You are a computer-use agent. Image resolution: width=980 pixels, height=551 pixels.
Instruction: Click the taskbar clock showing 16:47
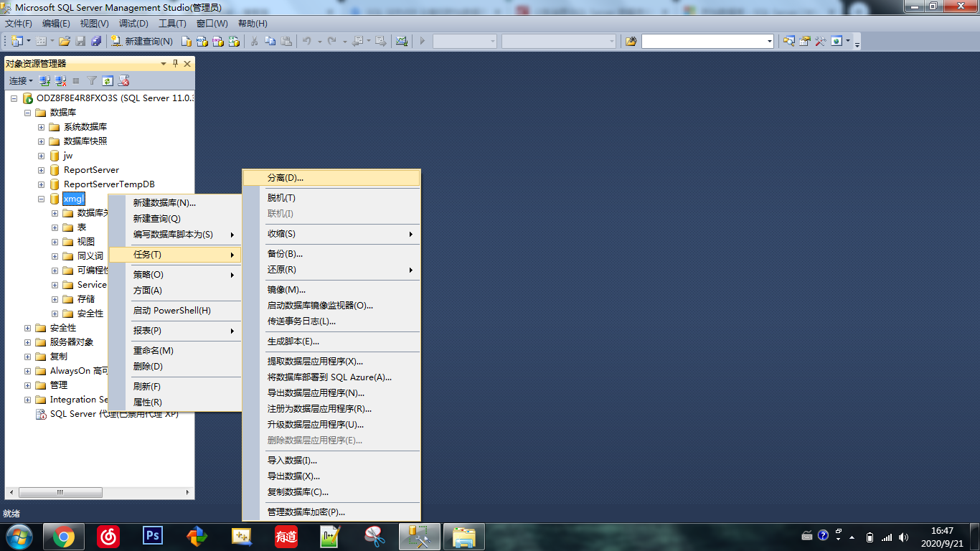[x=941, y=537]
